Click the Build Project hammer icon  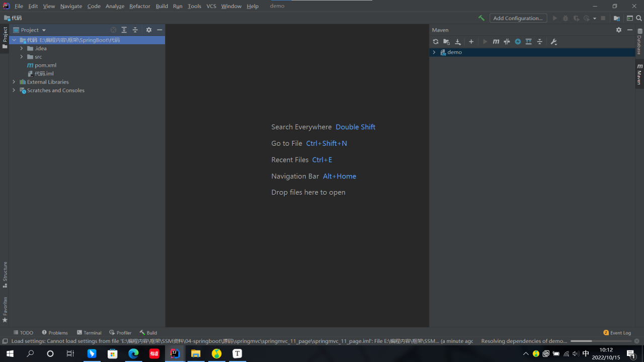[x=481, y=18]
